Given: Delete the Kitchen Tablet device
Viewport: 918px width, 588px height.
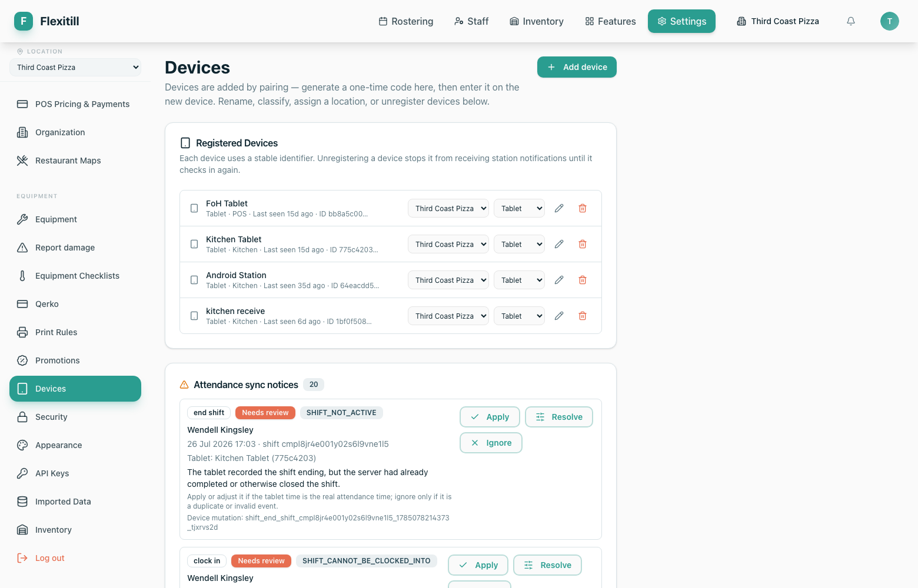Looking at the screenshot, I should click(x=583, y=244).
